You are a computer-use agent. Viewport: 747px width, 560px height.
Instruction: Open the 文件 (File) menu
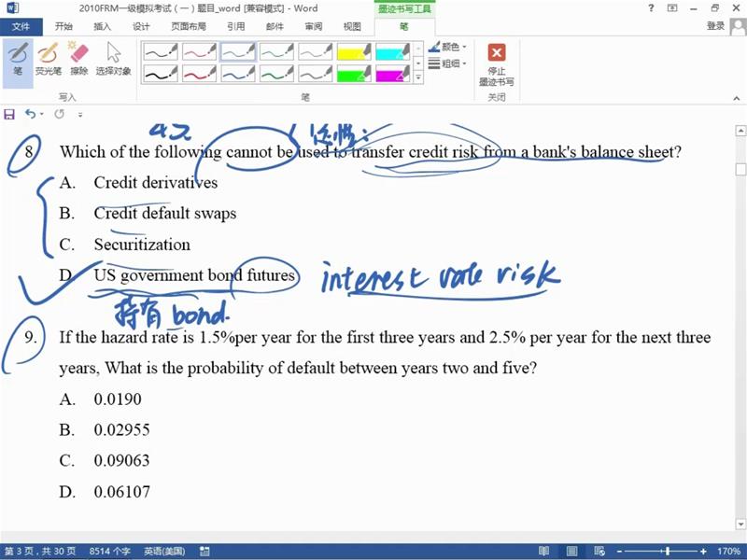coord(21,26)
